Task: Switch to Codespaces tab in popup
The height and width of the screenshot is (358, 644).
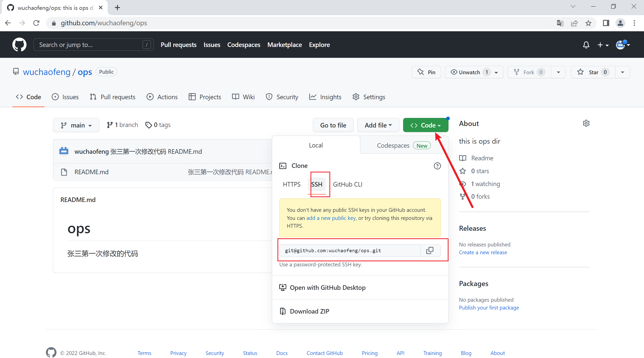Action: pyautogui.click(x=404, y=145)
